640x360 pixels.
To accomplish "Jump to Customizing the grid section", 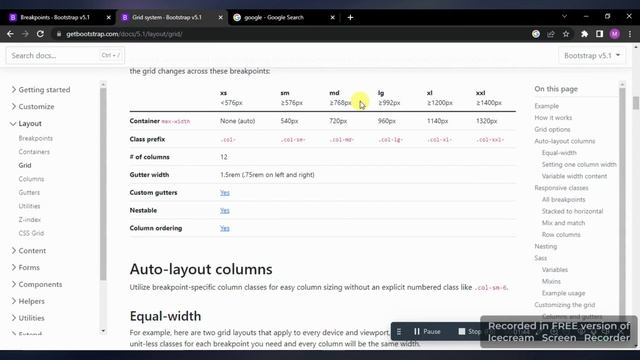I will pos(564,305).
